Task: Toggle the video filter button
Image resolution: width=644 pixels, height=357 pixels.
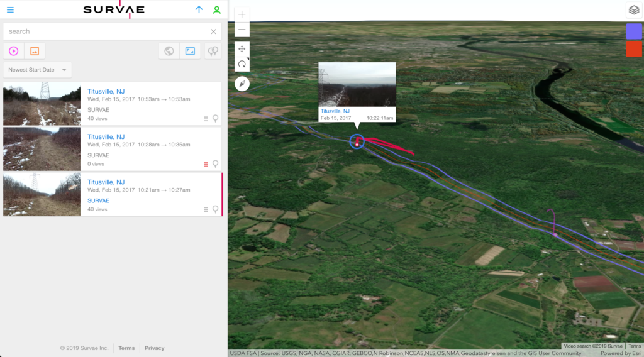Action: [x=13, y=51]
